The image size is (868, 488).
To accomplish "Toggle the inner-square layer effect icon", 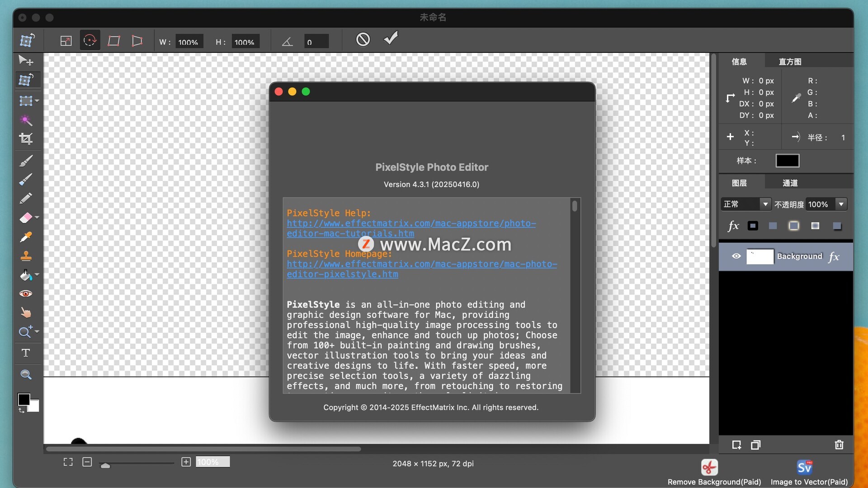I will (x=815, y=226).
